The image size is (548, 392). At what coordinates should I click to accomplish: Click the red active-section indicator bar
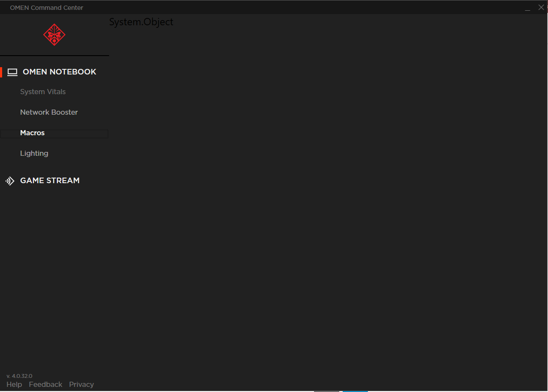[2, 72]
